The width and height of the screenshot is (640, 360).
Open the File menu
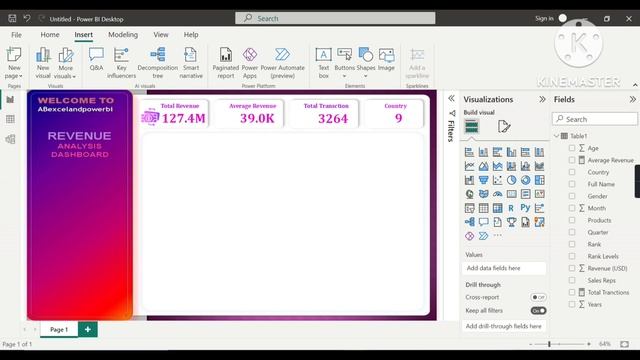pos(16,35)
